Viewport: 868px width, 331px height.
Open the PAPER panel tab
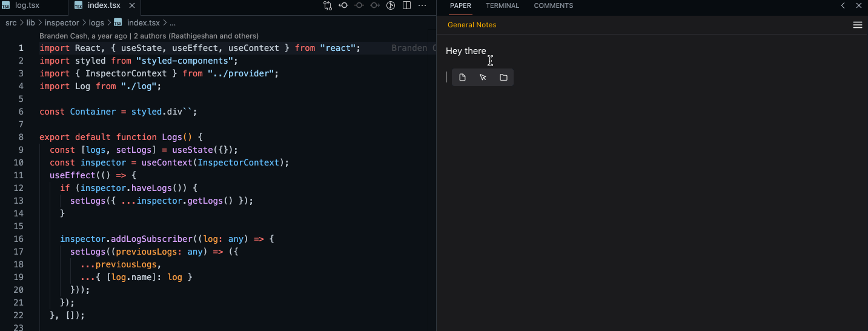[x=460, y=5]
